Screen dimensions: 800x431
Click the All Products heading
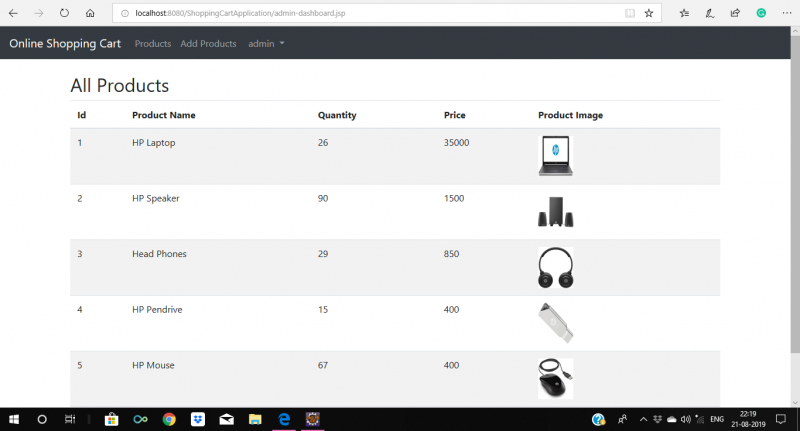click(x=119, y=86)
